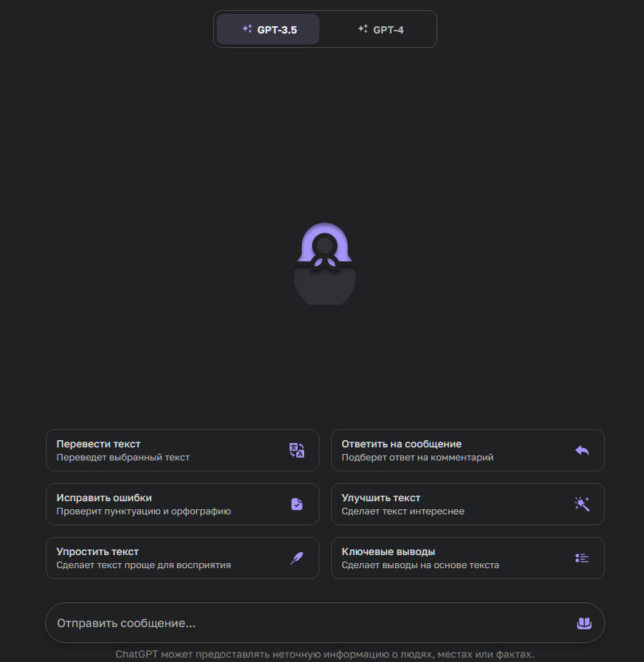Click the bullet list icon on Ключевые выводы
644x662 pixels.
[x=582, y=558]
